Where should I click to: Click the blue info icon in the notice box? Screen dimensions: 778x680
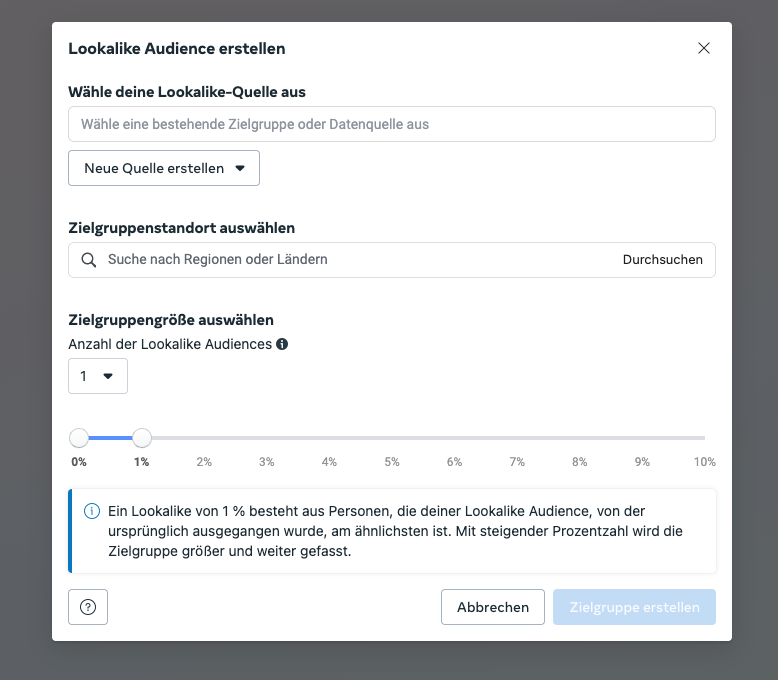coord(92,511)
